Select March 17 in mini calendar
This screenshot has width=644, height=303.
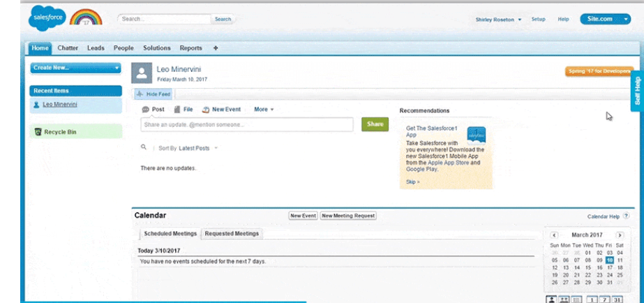[610, 267]
